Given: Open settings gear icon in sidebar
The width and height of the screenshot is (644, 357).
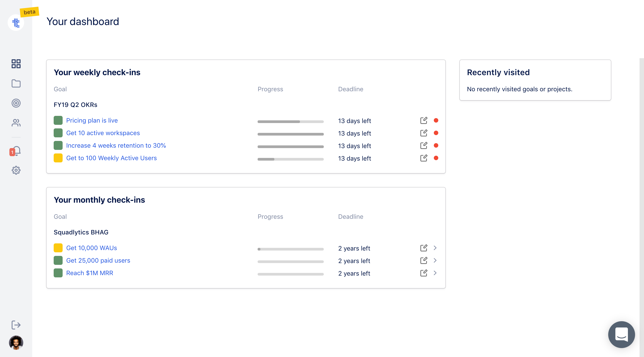Looking at the screenshot, I should 16,170.
